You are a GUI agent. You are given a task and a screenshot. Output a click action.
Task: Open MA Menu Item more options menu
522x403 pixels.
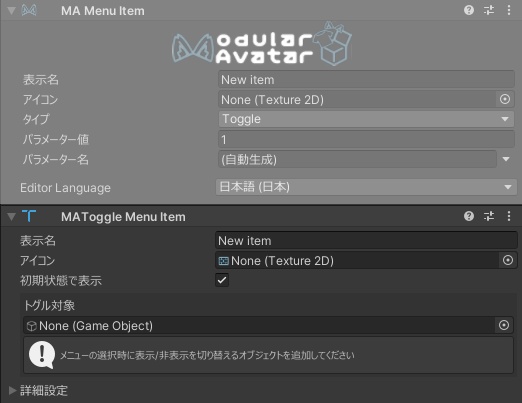tap(509, 10)
